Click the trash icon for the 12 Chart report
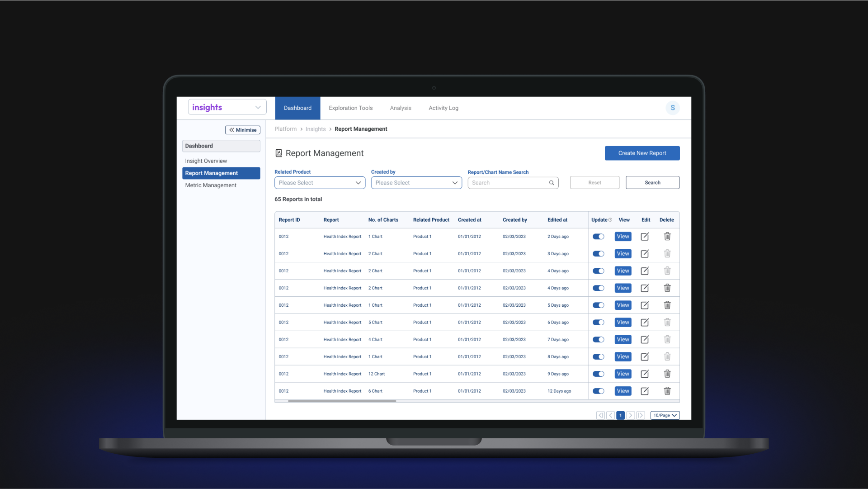Viewport: 868px width, 489px height. pyautogui.click(x=667, y=374)
